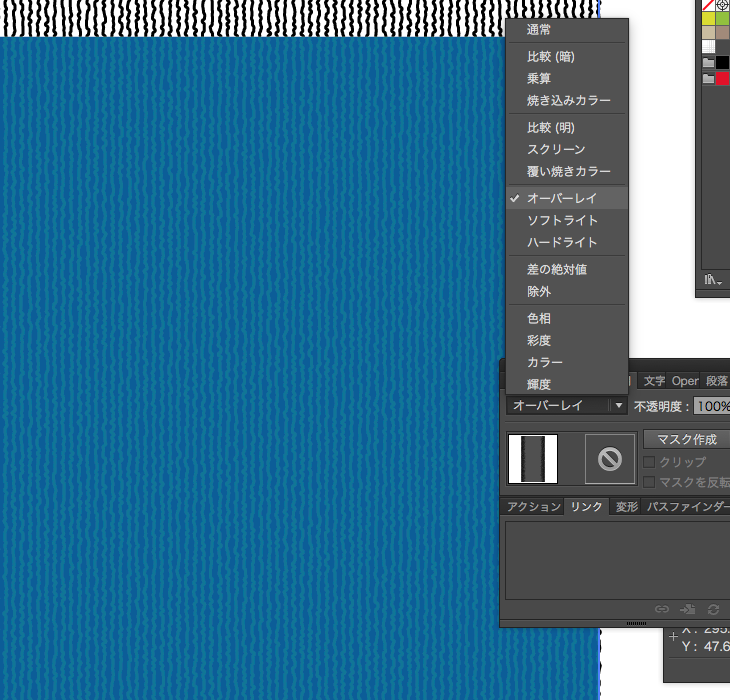Select the None swatch with red slash
Image resolution: width=730 pixels, height=700 pixels.
pyautogui.click(x=708, y=5)
